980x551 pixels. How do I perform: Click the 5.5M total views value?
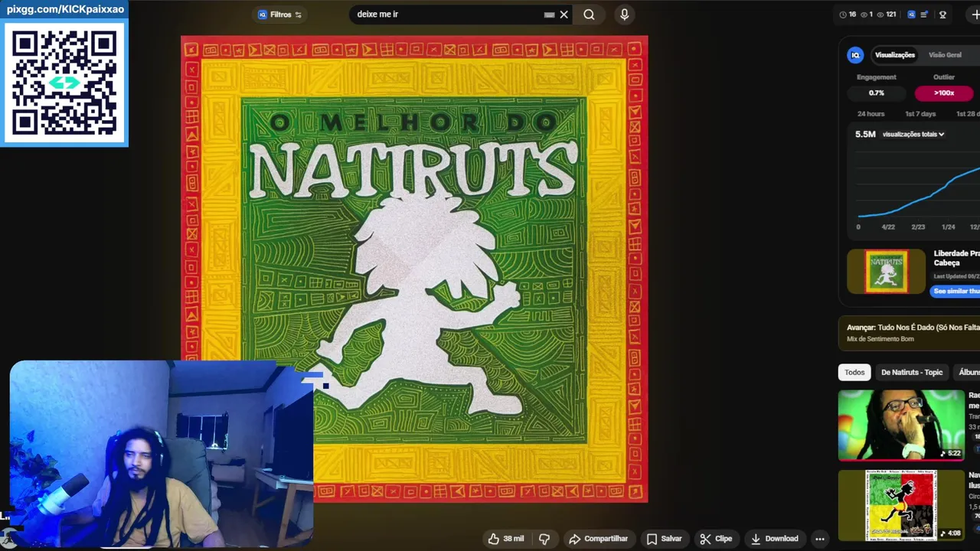(865, 134)
